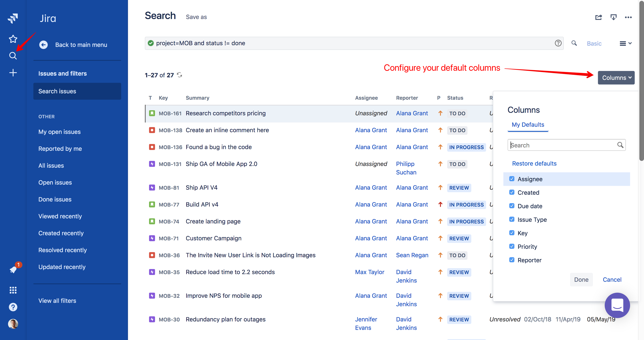Open help with the question mark icon
Viewport: 644px width, 340px height.
(x=13, y=307)
